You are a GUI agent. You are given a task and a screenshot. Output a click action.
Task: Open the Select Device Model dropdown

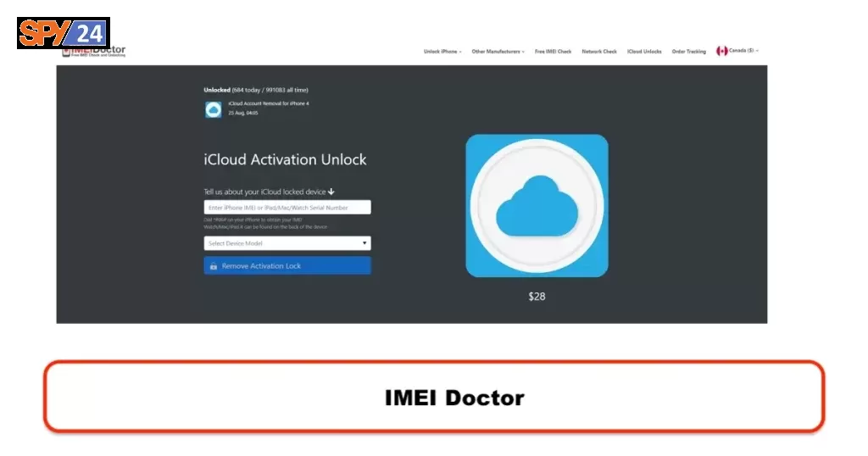click(x=287, y=243)
